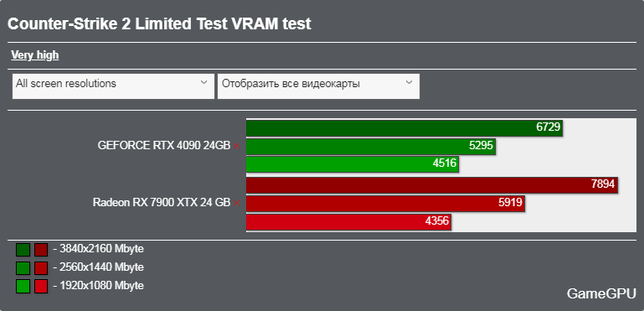This screenshot has height=311, width=644.
Task: Select the Very high quality tab
Action: (x=35, y=55)
